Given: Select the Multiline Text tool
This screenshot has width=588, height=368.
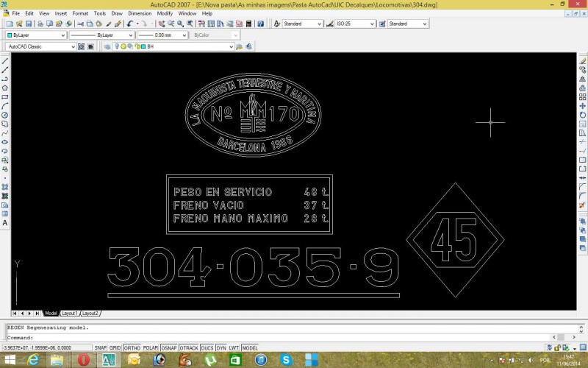Looking at the screenshot, I should pyautogui.click(x=5, y=223).
